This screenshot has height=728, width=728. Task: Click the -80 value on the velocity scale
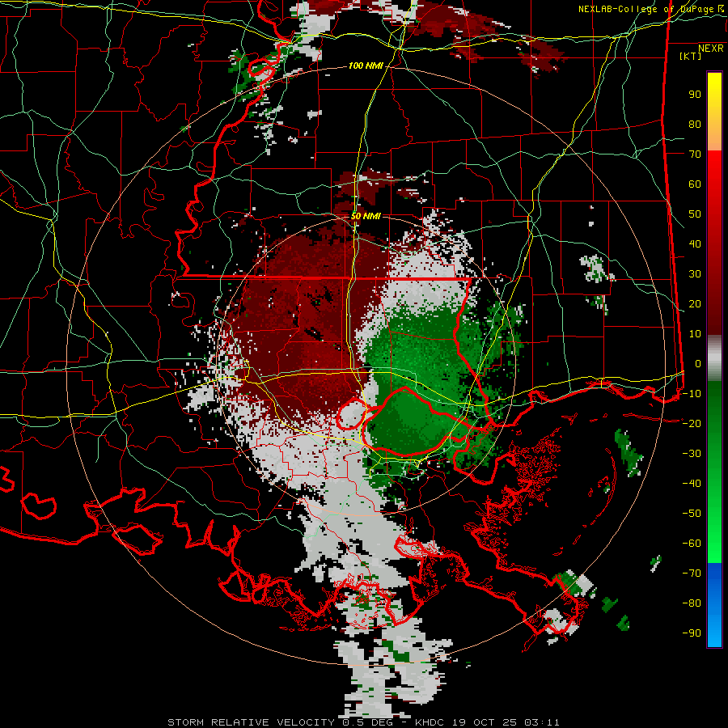tap(692, 603)
